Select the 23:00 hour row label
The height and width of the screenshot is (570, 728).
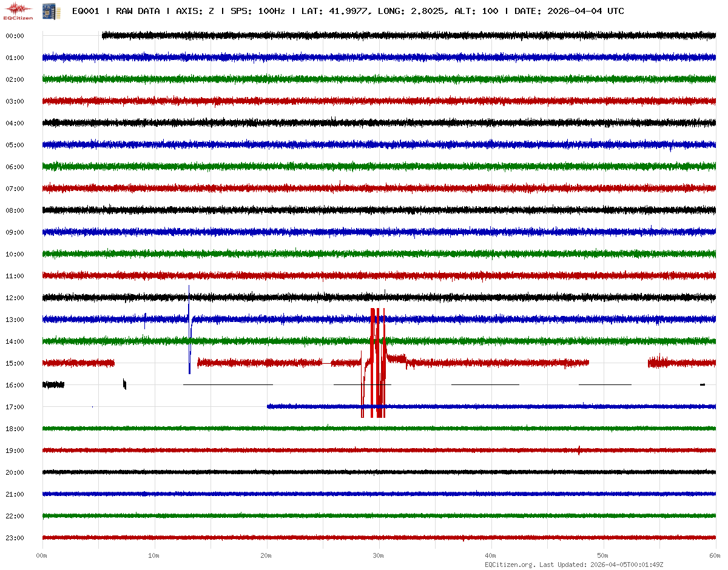click(x=15, y=538)
